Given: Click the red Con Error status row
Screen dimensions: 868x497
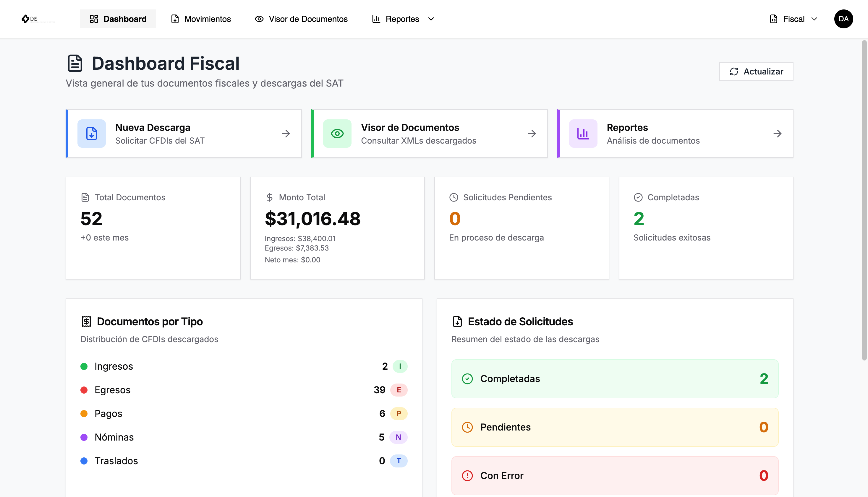Looking at the screenshot, I should point(615,476).
